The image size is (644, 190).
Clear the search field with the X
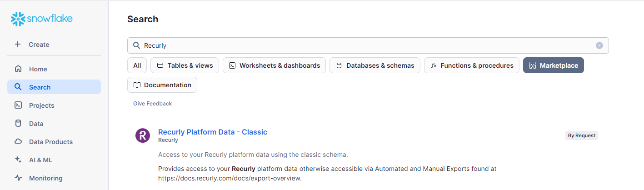pyautogui.click(x=599, y=45)
